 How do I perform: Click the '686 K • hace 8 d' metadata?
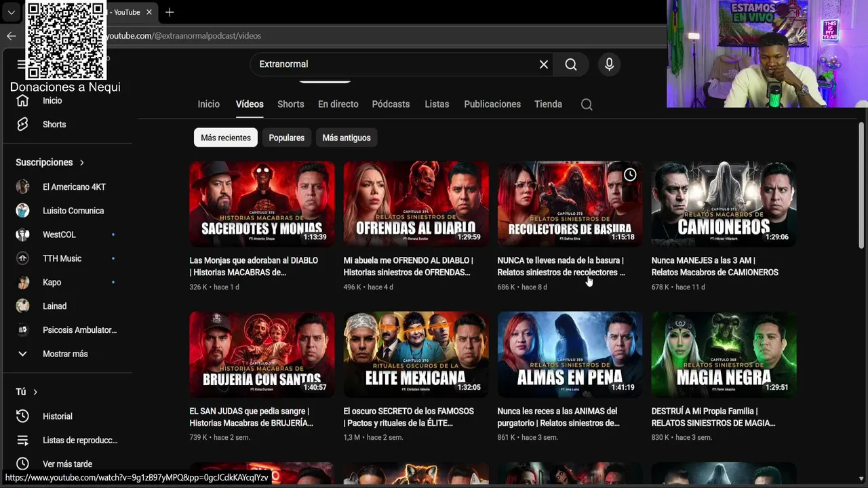point(522,287)
